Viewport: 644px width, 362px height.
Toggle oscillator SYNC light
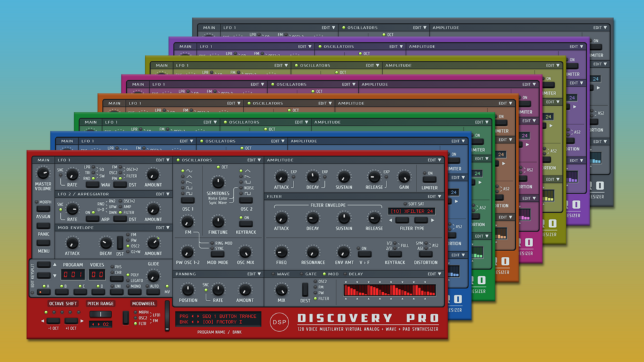tap(212, 249)
